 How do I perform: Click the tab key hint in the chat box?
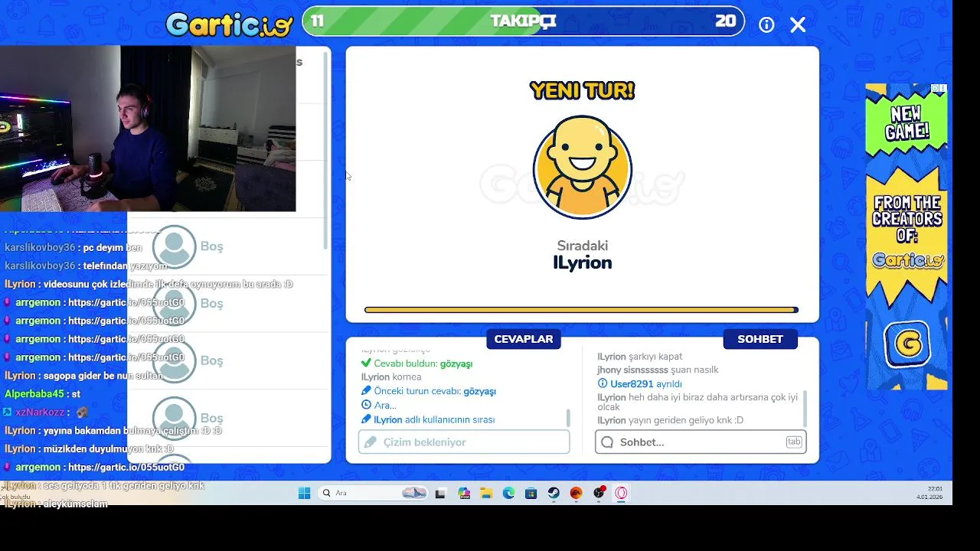[x=793, y=442]
